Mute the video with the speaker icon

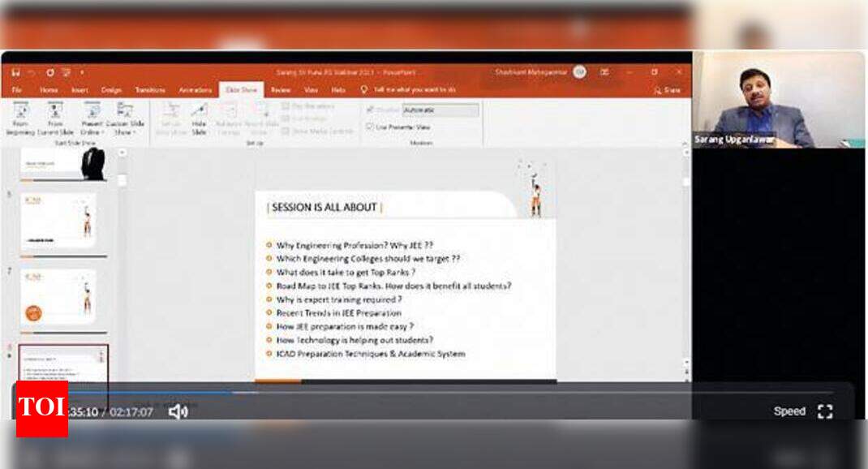pyautogui.click(x=178, y=411)
